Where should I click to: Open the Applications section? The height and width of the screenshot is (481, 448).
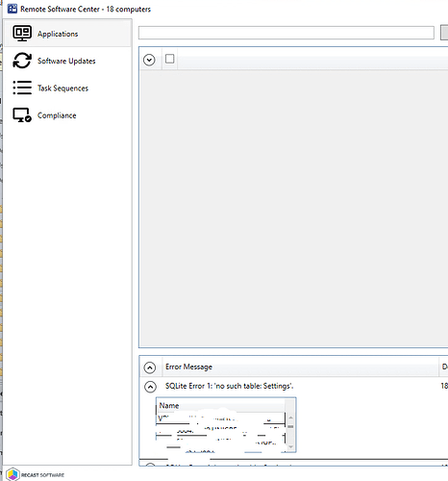tap(67, 34)
